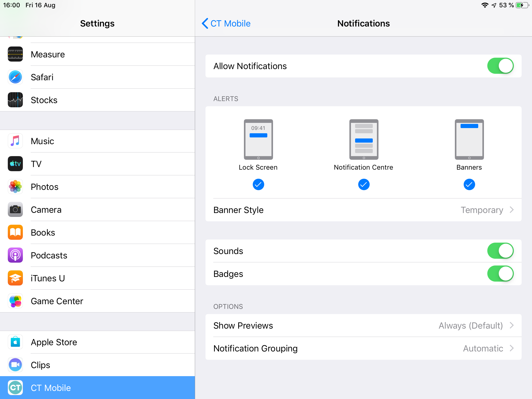Switch off the Badges toggle
Image resolution: width=532 pixels, height=399 pixels.
tap(500, 274)
